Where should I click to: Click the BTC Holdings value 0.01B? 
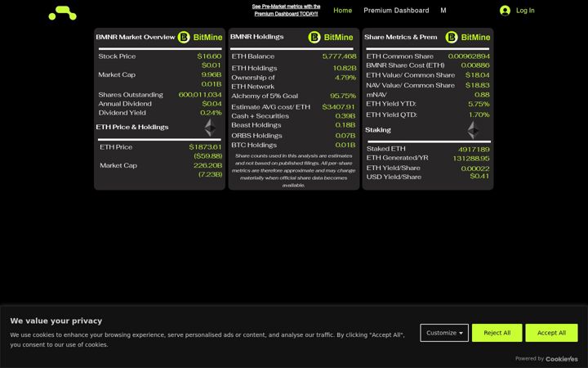pyautogui.click(x=345, y=145)
